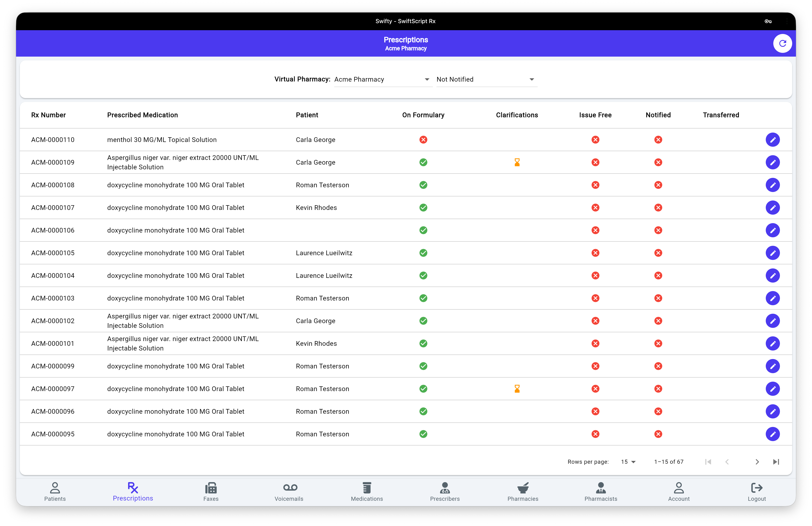Screen dimensions: 812x526
Task: Switch to the Medications tab
Action: pos(367,491)
